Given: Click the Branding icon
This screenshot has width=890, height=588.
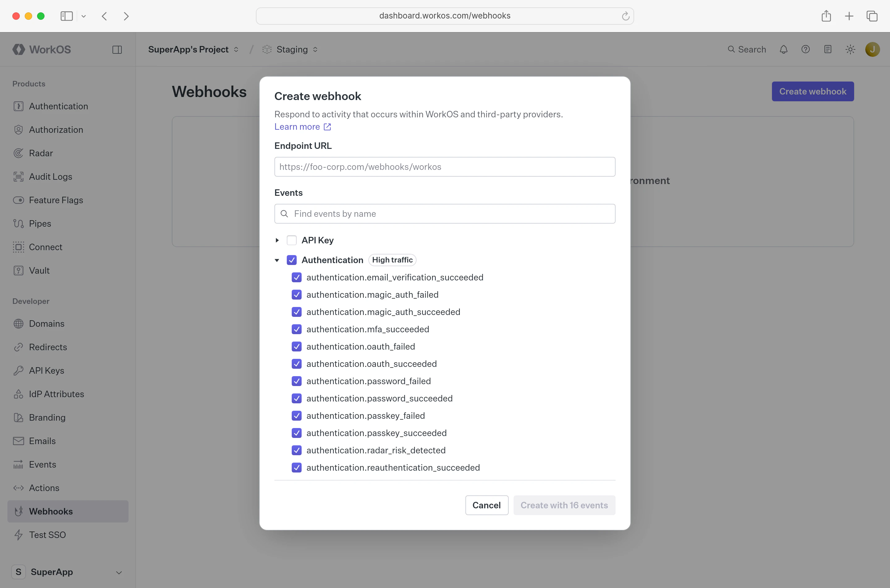Looking at the screenshot, I should tap(18, 418).
